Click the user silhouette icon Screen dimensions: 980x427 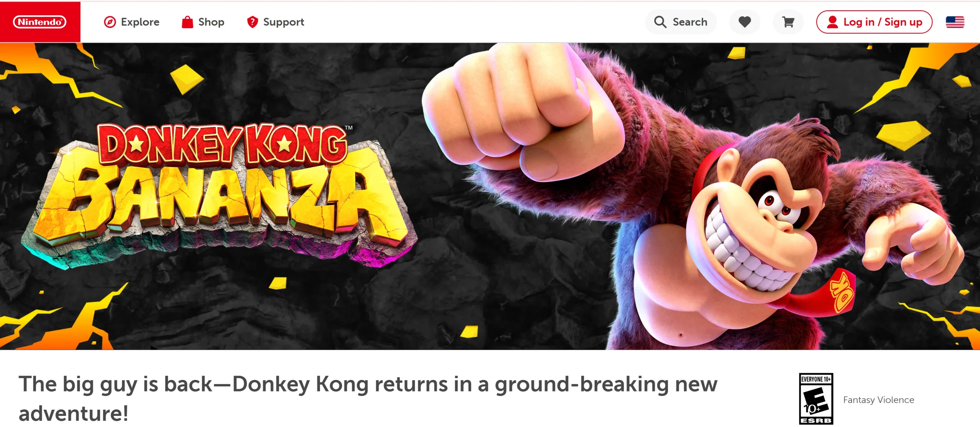832,22
